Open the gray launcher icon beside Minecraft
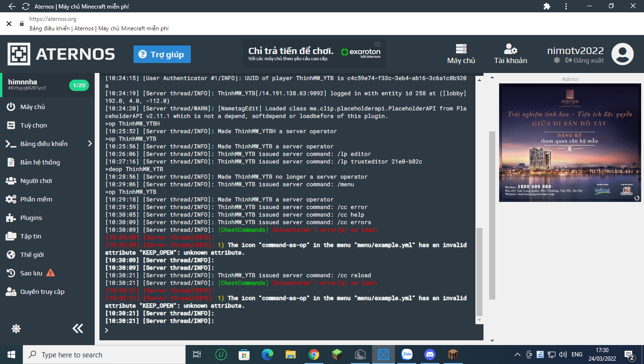 point(360,355)
